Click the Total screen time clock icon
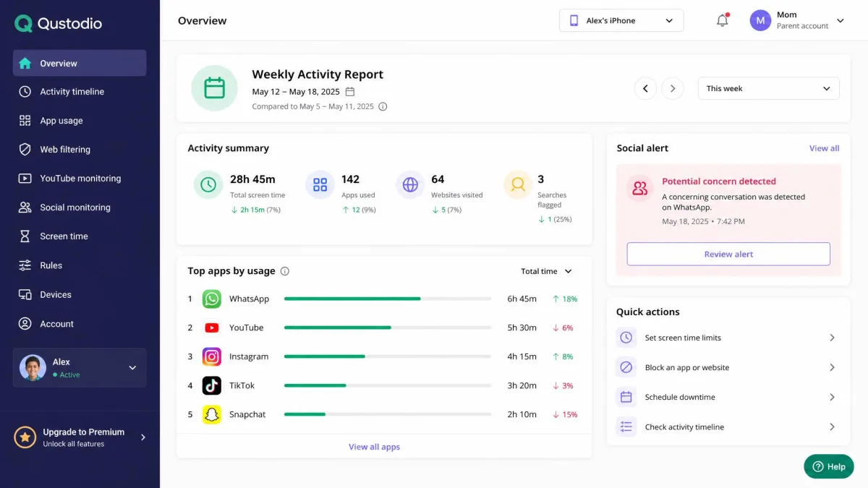This screenshot has width=868, height=488. 208,185
